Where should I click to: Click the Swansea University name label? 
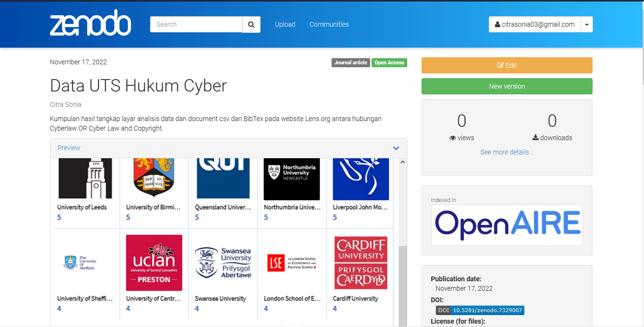pyautogui.click(x=221, y=298)
